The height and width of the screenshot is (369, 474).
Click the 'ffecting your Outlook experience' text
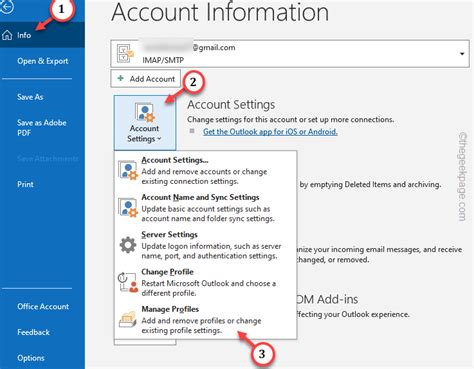tap(353, 314)
